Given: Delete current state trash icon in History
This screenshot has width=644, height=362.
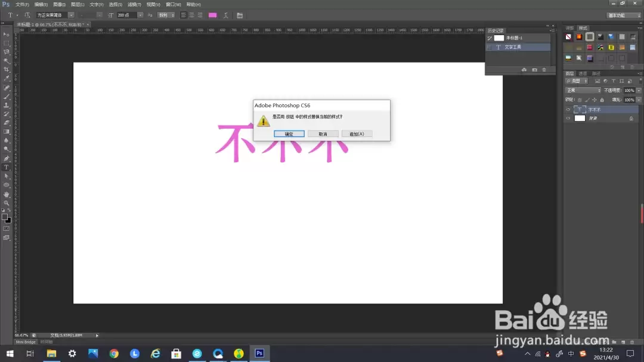Looking at the screenshot, I should click(544, 70).
